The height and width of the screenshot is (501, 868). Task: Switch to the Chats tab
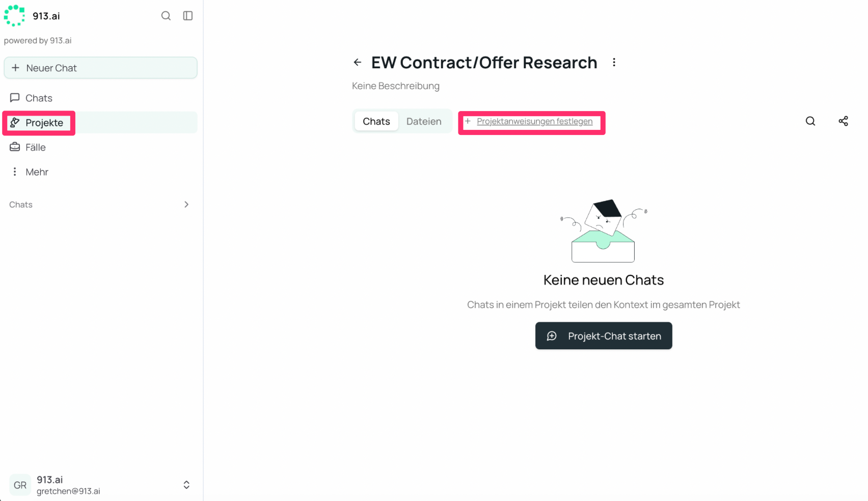pyautogui.click(x=376, y=121)
